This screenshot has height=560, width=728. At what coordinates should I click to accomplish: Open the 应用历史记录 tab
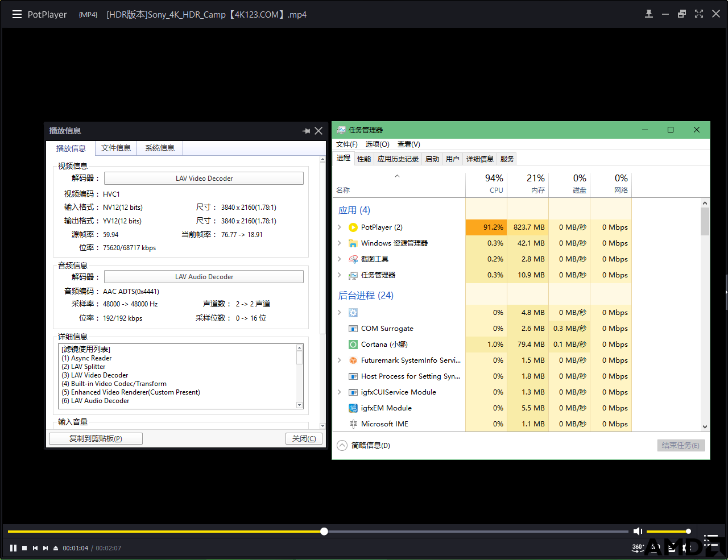point(398,159)
